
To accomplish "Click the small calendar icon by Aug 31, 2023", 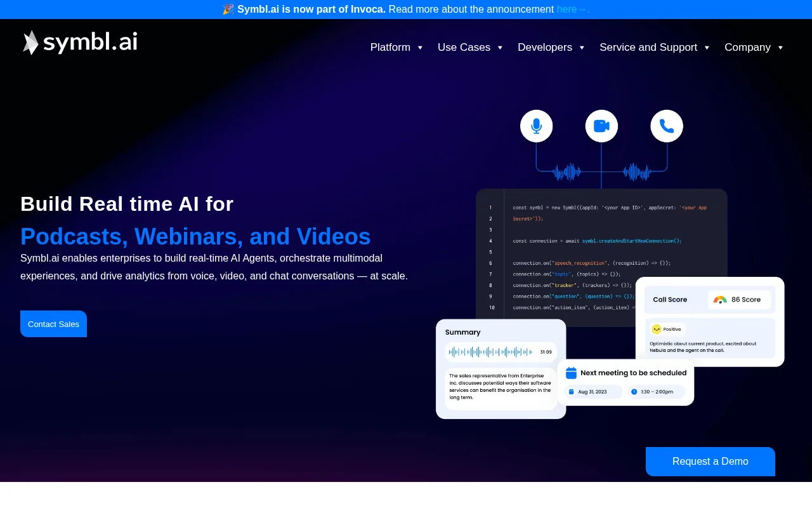I will click(x=571, y=392).
